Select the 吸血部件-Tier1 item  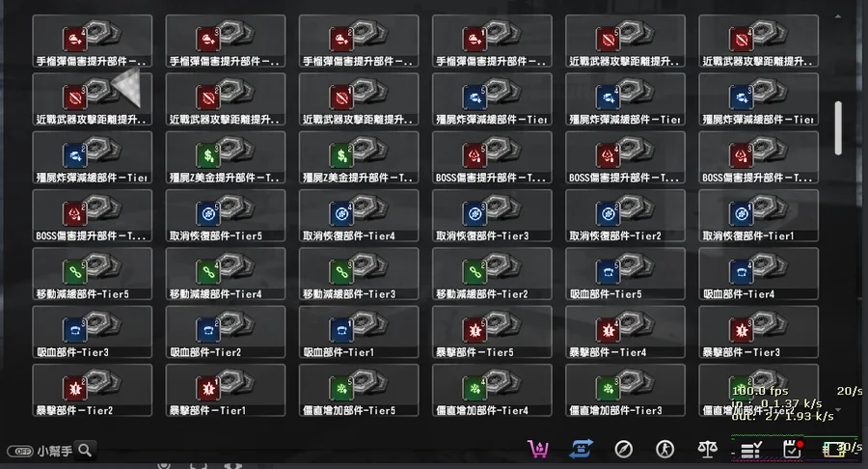(x=359, y=332)
